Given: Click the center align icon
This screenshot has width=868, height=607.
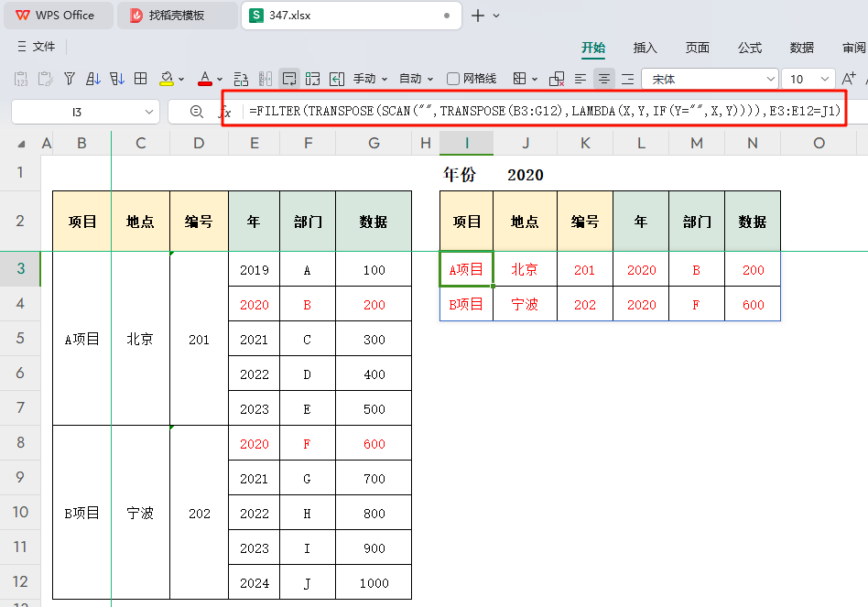Looking at the screenshot, I should 604,79.
